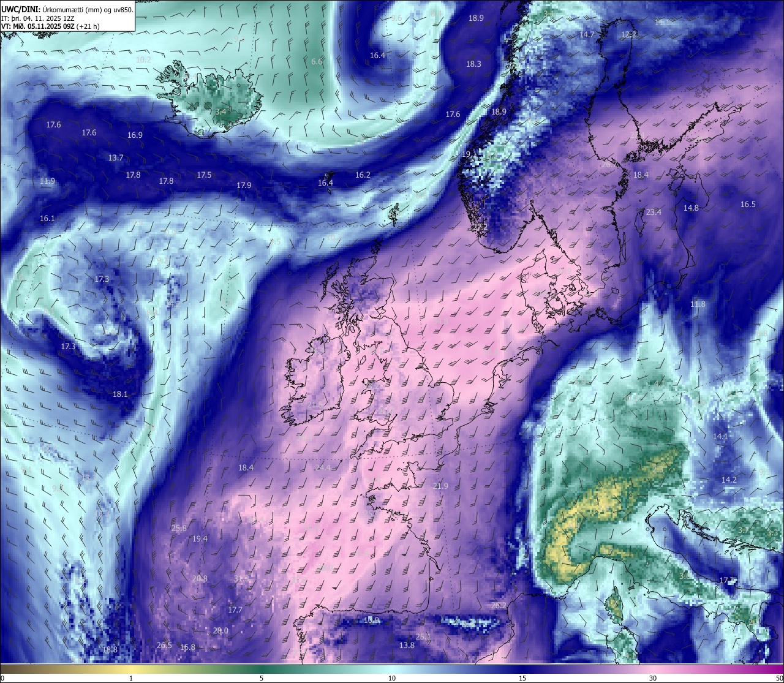Click the 11.9 value at the west edge
Image resolution: width=784 pixels, height=683 pixels.
[47, 181]
